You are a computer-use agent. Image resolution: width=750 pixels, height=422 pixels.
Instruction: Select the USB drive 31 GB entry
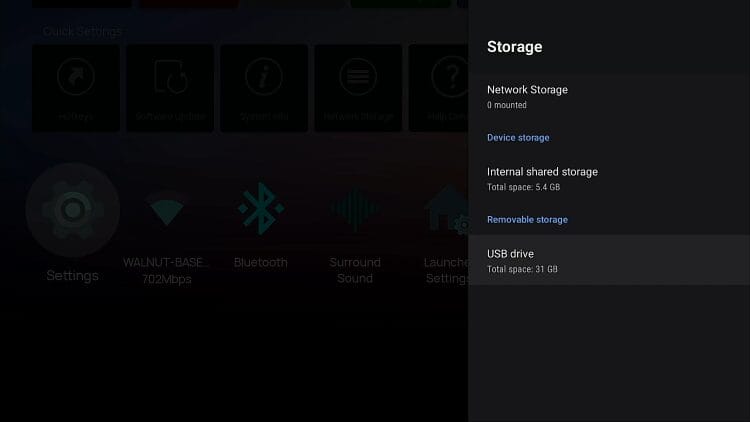(609, 260)
